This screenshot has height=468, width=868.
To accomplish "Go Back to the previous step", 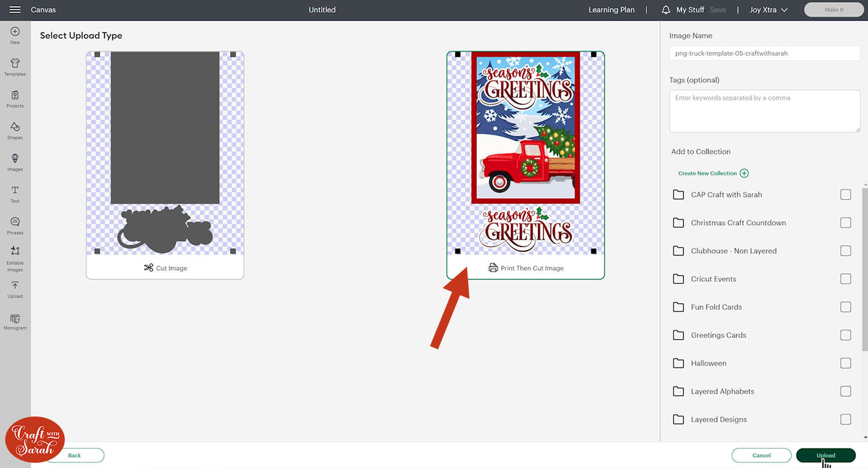I will pyautogui.click(x=75, y=455).
